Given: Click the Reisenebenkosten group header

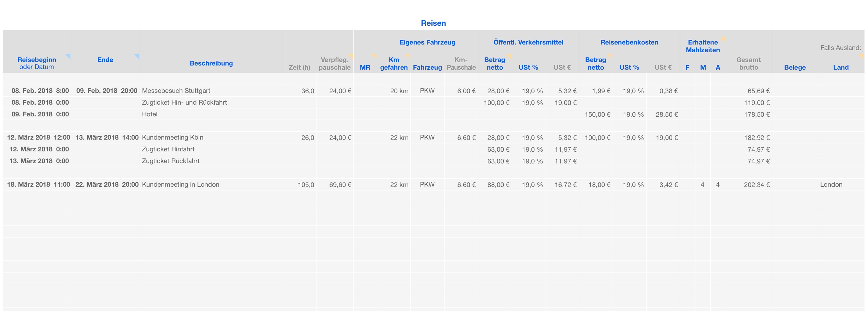Looking at the screenshot, I should point(629,42).
